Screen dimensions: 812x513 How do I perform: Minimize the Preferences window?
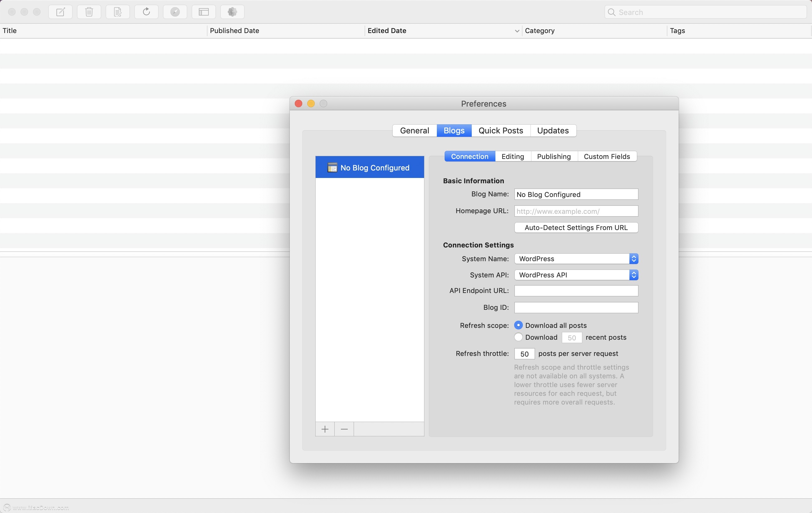(x=311, y=103)
